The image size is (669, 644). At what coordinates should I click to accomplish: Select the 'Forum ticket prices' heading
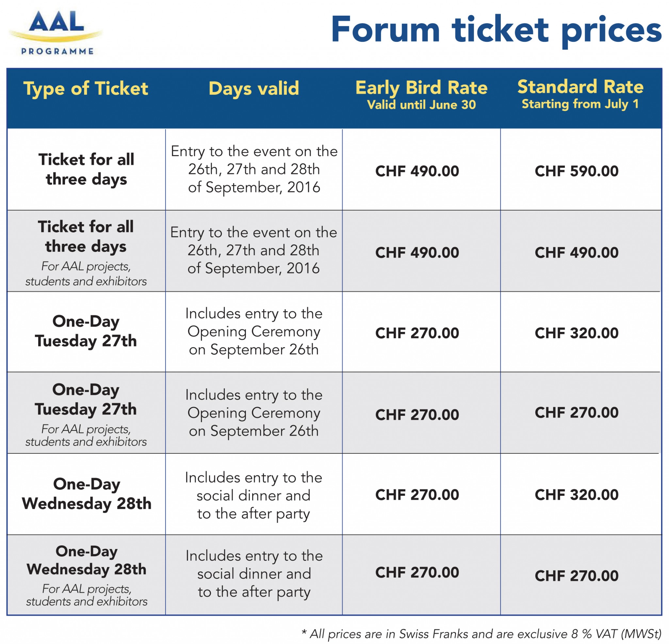coord(496,31)
